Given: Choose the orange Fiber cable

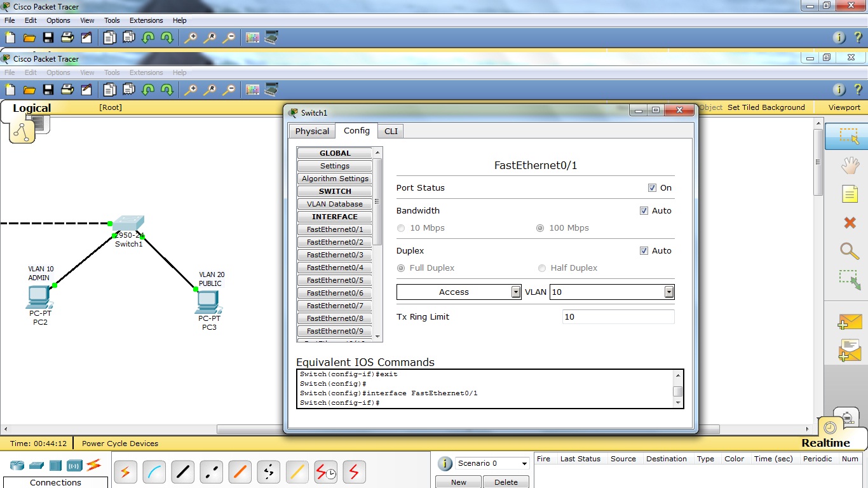Looking at the screenshot, I should point(240,471).
